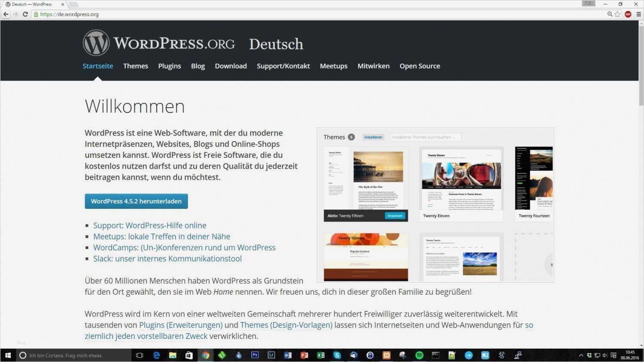The width and height of the screenshot is (644, 362).
Task: Open Skype from the taskbar
Action: (x=337, y=355)
